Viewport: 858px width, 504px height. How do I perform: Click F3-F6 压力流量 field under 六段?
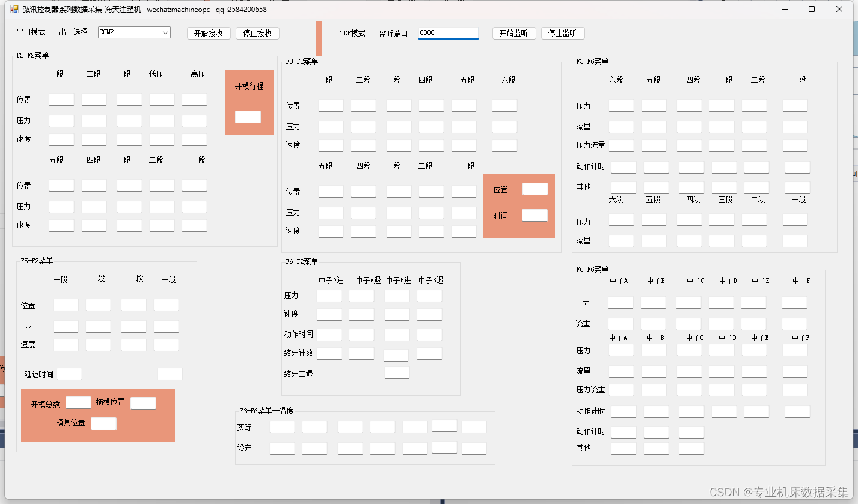[x=621, y=145]
